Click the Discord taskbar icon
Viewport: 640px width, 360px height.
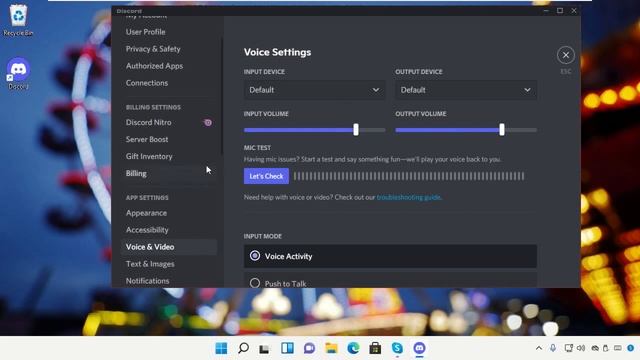pyautogui.click(x=420, y=348)
